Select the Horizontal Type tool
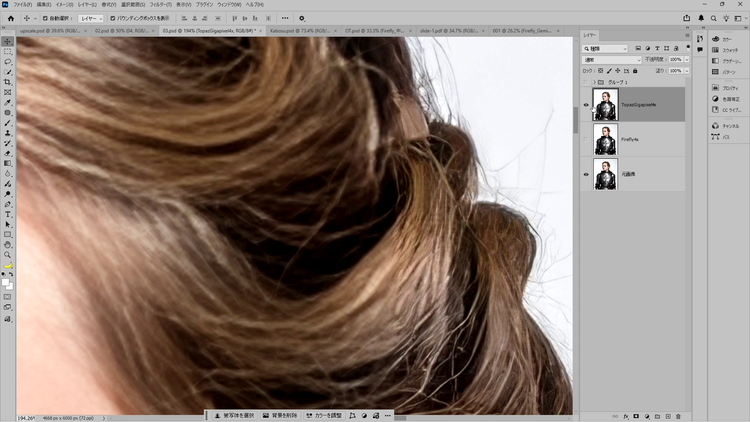The width and height of the screenshot is (750, 422). click(x=8, y=214)
